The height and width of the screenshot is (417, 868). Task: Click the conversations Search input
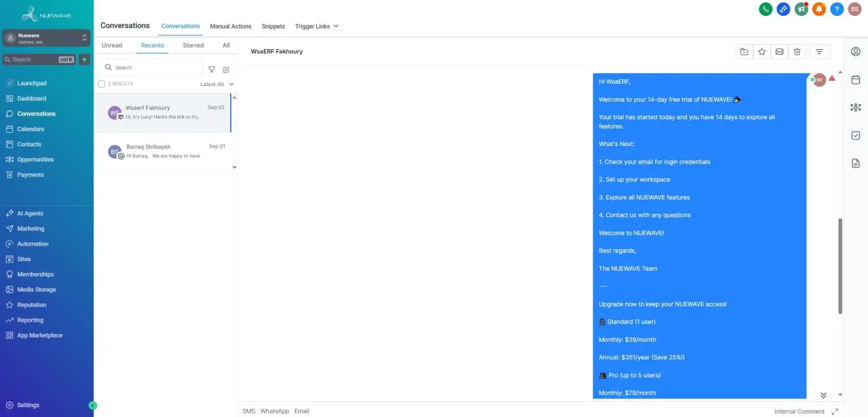[x=150, y=67]
